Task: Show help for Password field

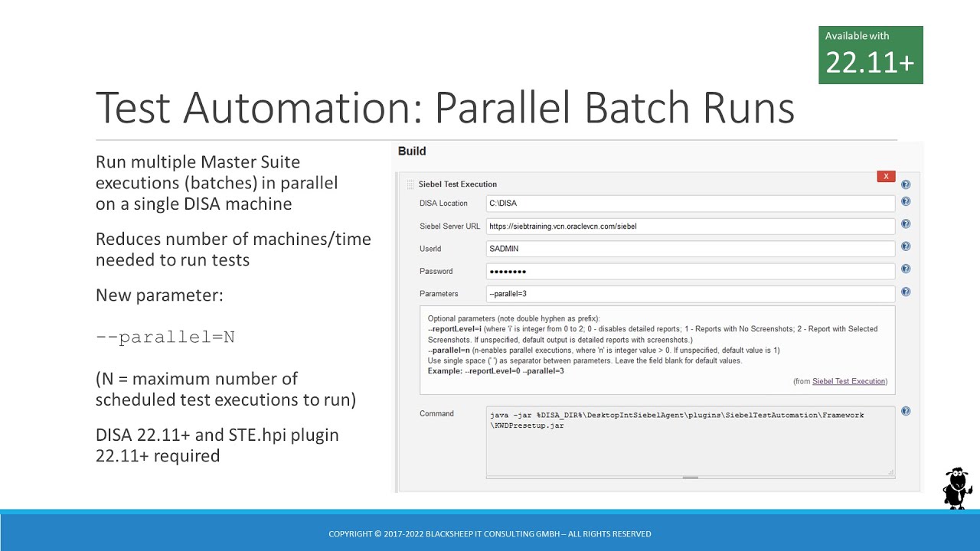Action: pyautogui.click(x=906, y=269)
